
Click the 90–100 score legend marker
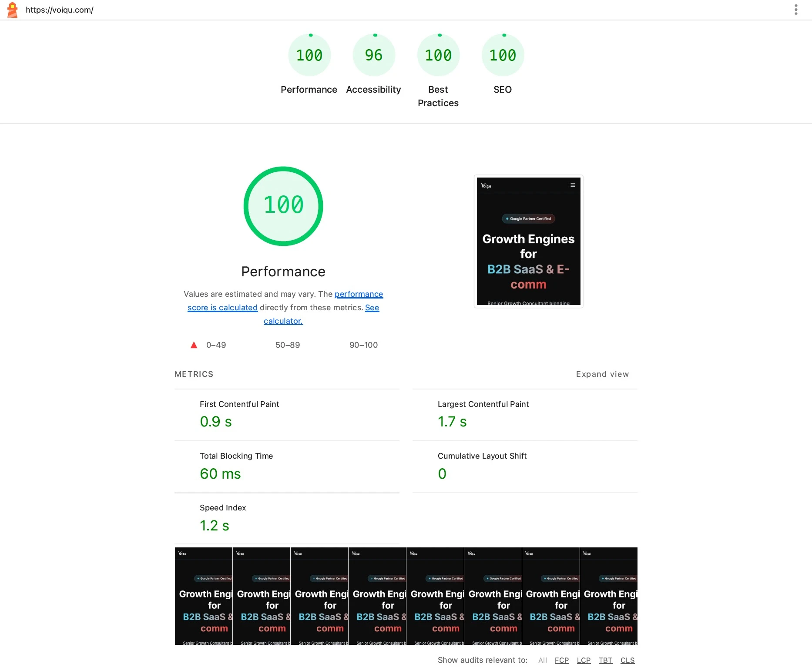point(364,345)
